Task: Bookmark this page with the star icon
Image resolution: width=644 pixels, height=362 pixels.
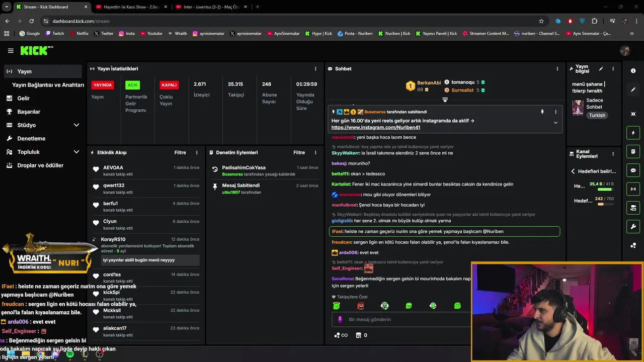Action: 541,21
